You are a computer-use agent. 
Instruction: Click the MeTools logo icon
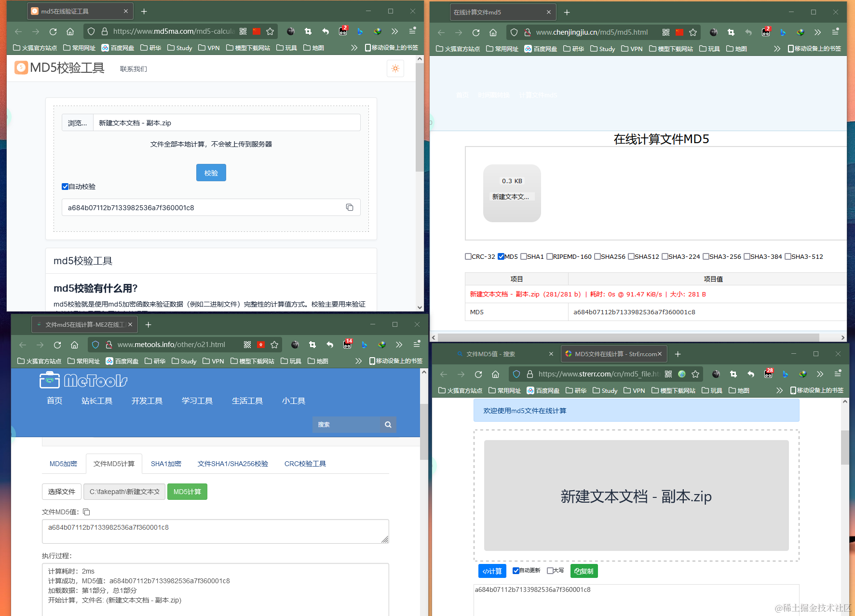click(x=49, y=380)
